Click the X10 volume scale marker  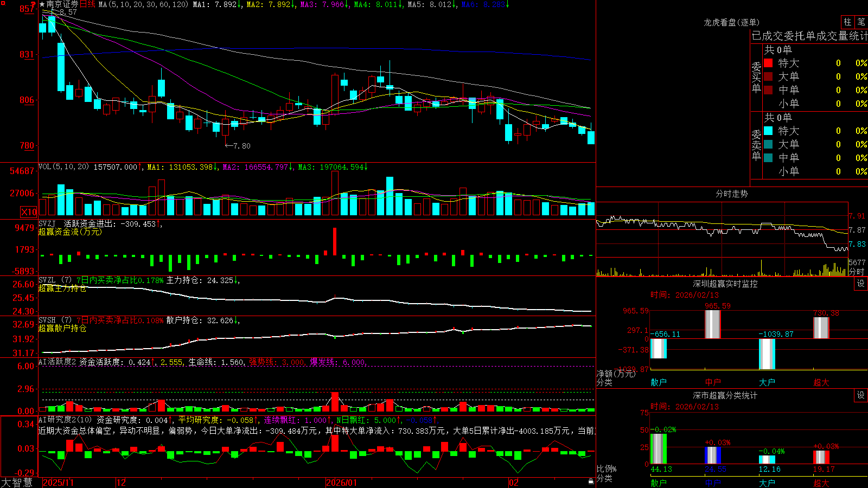29,212
